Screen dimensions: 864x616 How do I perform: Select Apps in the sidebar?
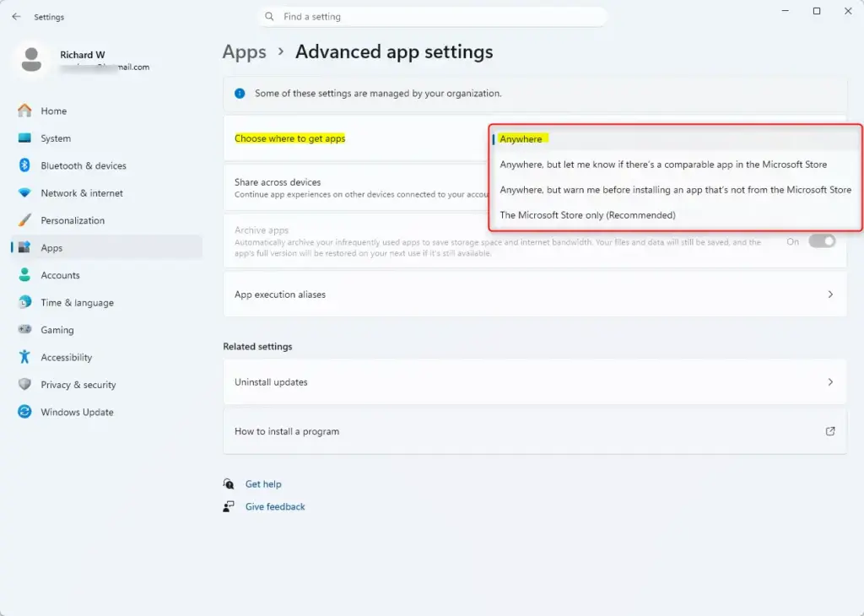pos(106,247)
